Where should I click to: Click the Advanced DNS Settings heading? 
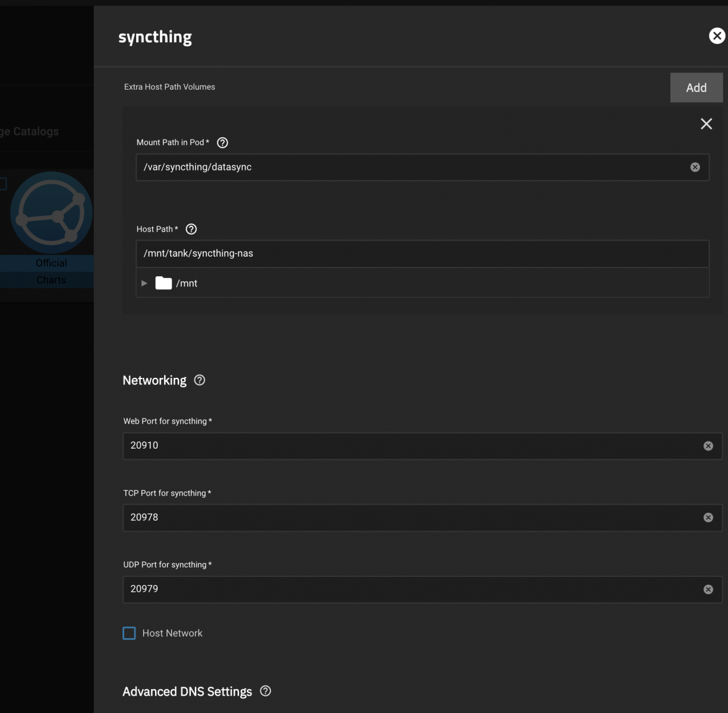point(187,692)
